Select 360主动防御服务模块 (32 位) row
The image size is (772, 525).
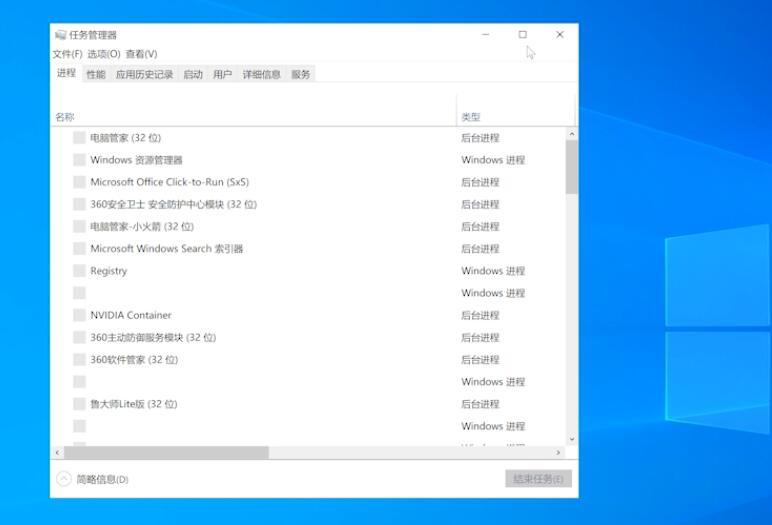pyautogui.click(x=308, y=337)
